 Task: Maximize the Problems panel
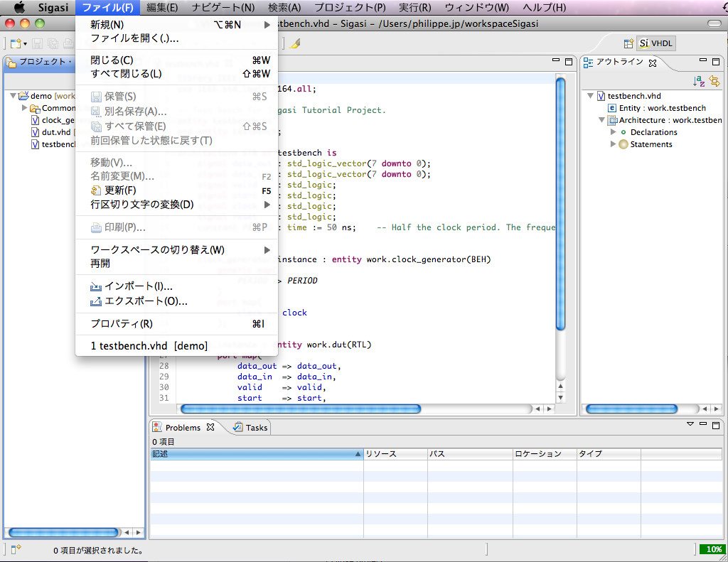(716, 425)
